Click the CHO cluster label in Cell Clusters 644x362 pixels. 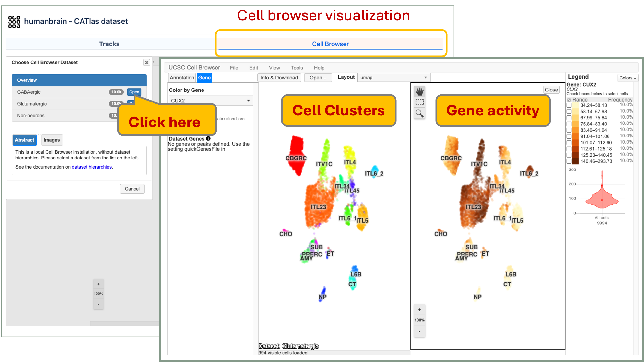(286, 234)
